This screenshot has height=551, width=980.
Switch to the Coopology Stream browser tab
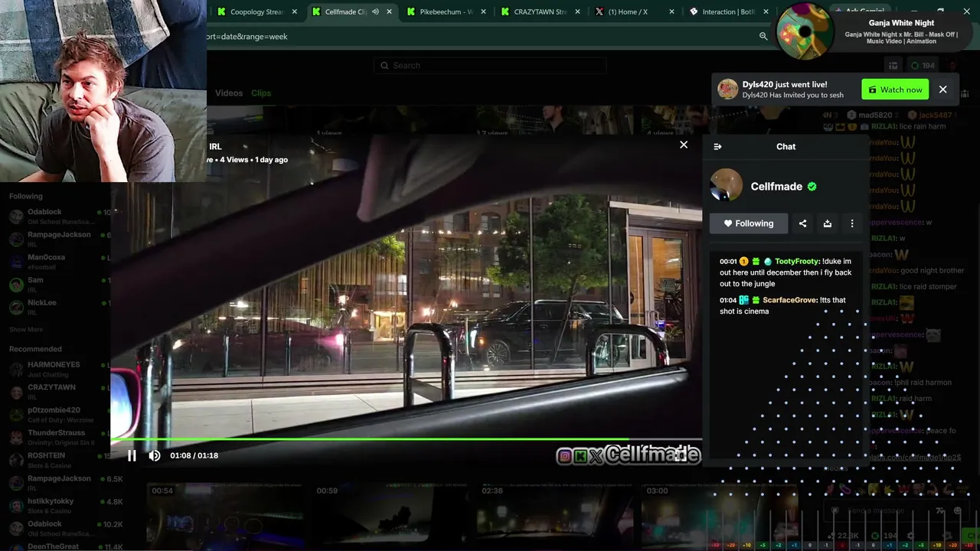[x=256, y=12]
